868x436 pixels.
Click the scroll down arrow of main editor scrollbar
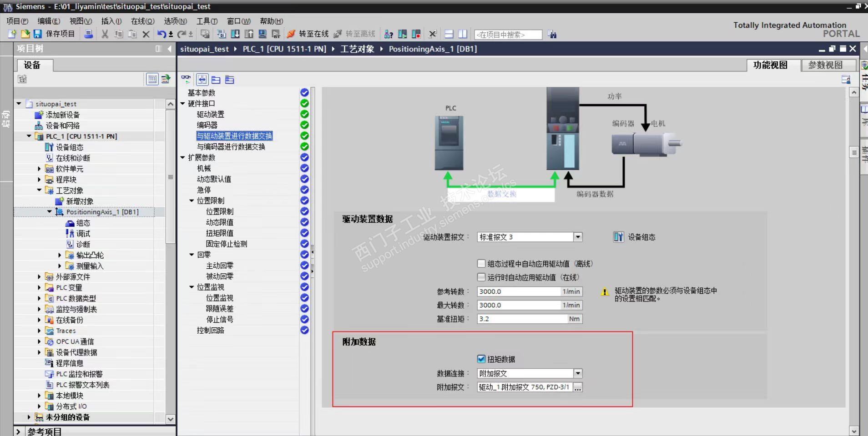[854, 431]
